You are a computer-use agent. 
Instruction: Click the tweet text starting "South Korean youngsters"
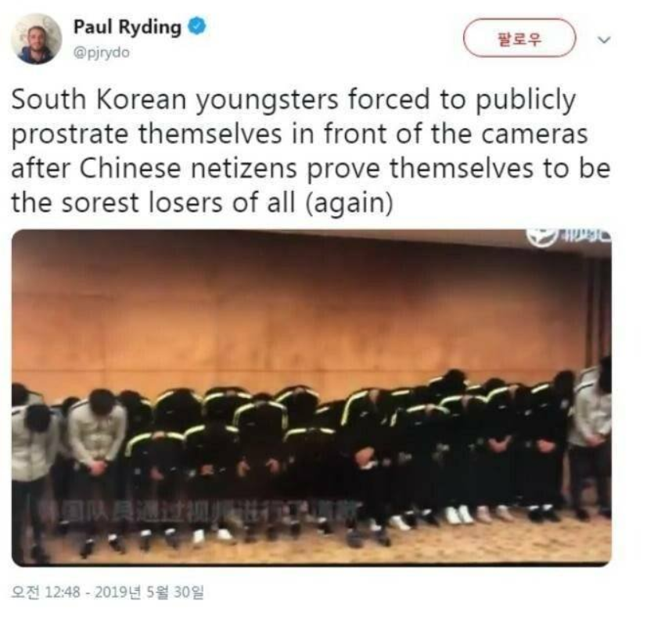(x=311, y=151)
